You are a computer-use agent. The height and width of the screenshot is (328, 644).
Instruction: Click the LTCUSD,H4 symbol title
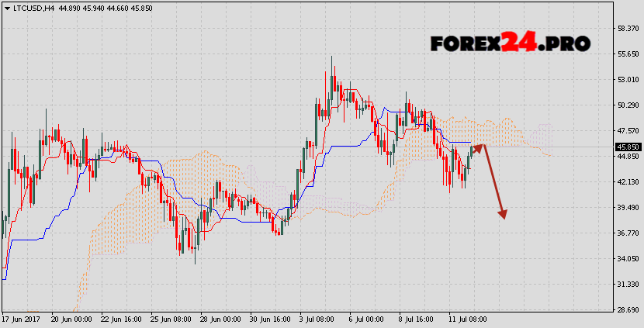click(x=33, y=8)
